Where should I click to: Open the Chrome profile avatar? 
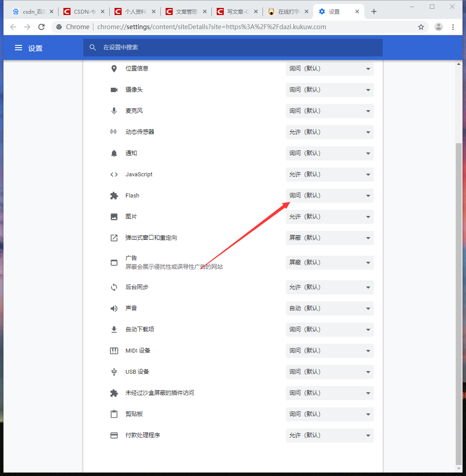438,27
